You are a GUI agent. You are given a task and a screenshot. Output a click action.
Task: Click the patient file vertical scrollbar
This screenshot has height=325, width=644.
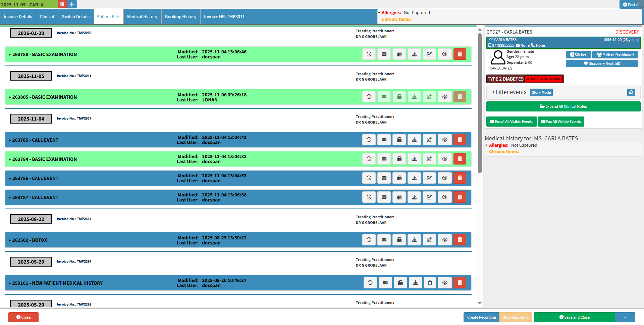(480, 101)
